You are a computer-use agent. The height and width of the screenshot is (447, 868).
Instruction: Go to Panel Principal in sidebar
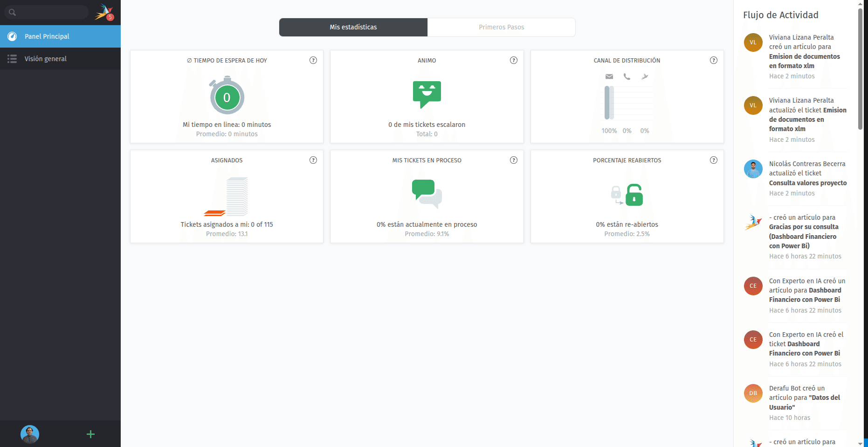tap(47, 36)
